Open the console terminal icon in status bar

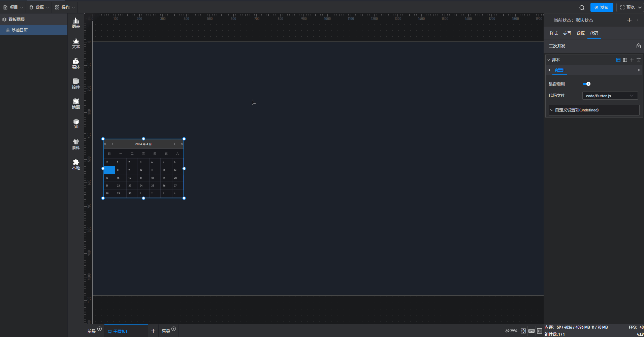539,331
